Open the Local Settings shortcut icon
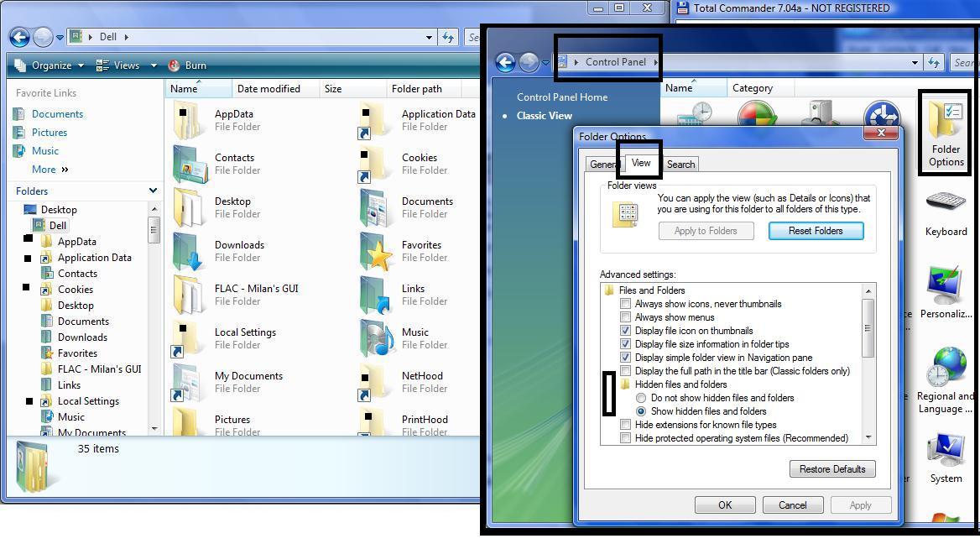This screenshot has height=549, width=980. click(x=187, y=339)
